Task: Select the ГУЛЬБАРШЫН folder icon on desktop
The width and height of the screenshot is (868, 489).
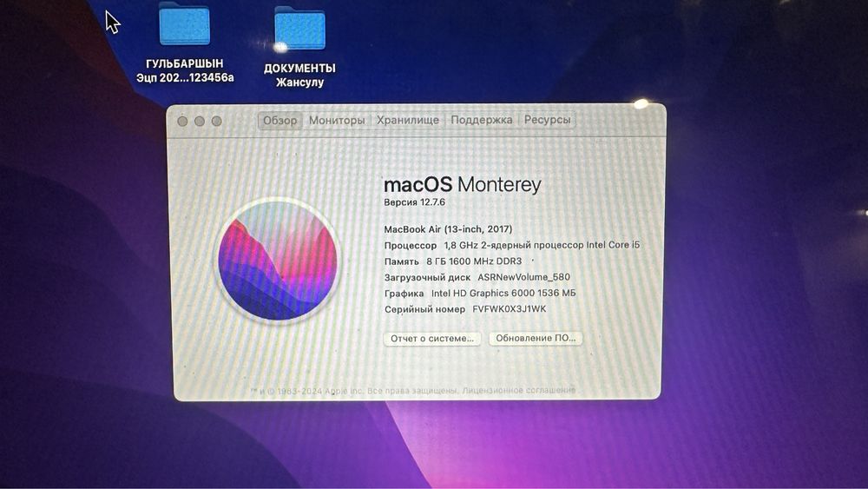Action: tap(184, 24)
